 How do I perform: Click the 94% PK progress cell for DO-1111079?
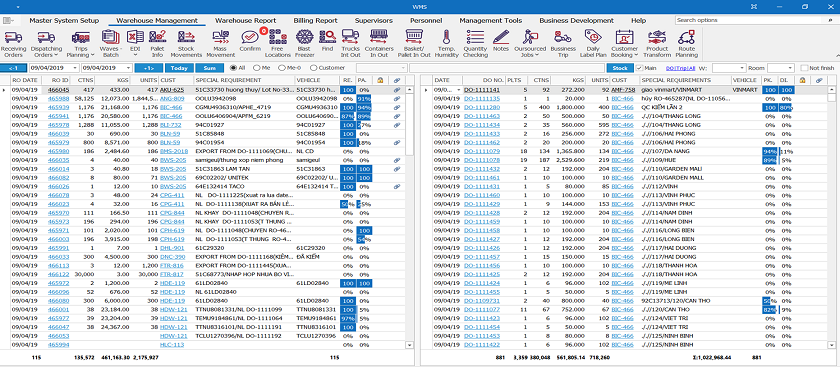[x=770, y=152]
